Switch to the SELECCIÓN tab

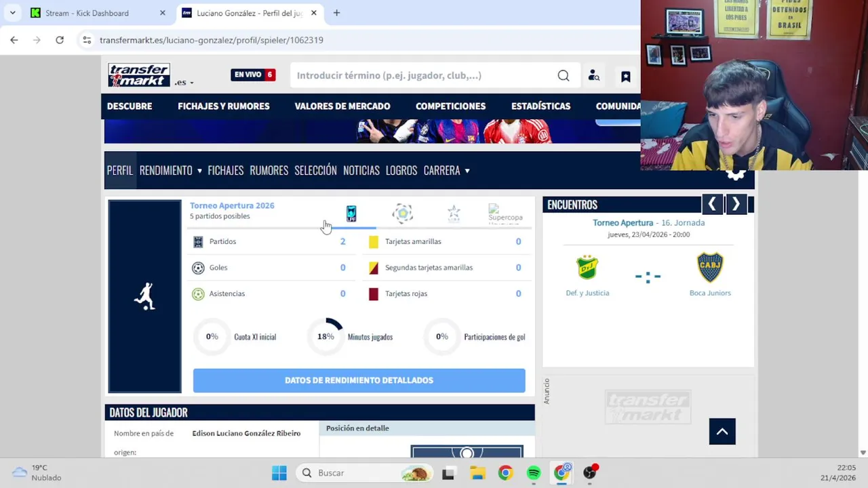pyautogui.click(x=315, y=170)
